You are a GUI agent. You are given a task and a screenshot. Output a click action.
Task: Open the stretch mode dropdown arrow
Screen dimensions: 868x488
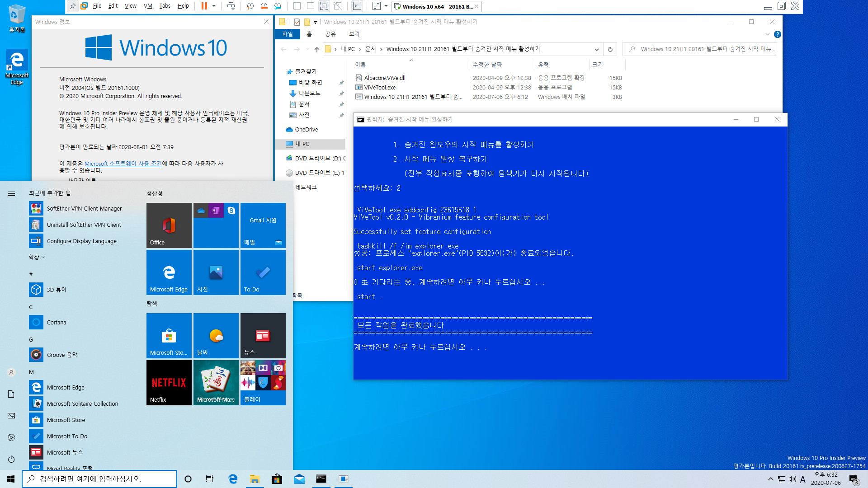point(386,6)
